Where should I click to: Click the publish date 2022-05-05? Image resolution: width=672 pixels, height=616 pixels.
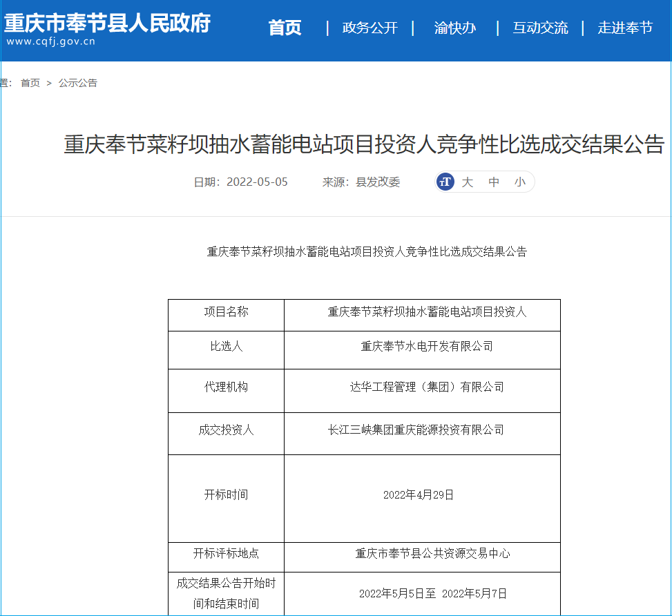coord(257,182)
